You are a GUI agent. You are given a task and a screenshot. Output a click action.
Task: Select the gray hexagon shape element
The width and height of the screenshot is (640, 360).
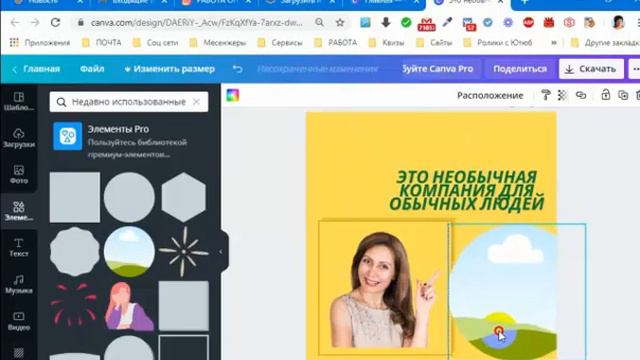point(184,197)
